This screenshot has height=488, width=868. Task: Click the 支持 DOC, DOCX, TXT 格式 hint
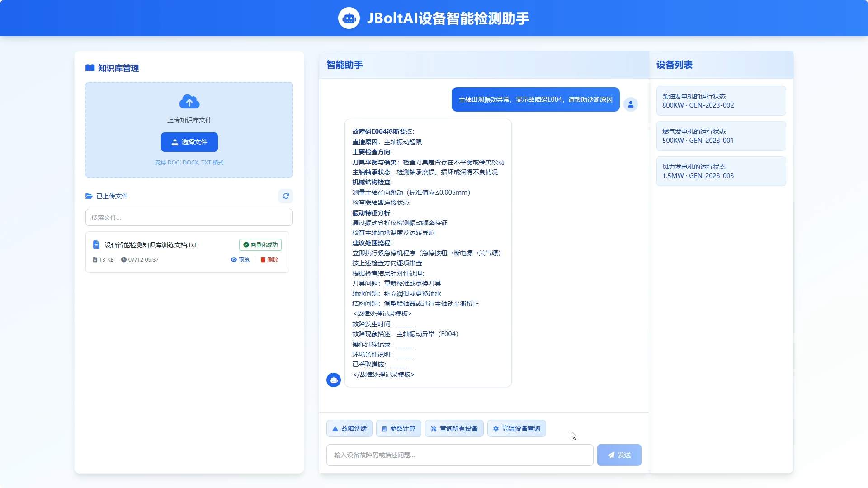[189, 163]
